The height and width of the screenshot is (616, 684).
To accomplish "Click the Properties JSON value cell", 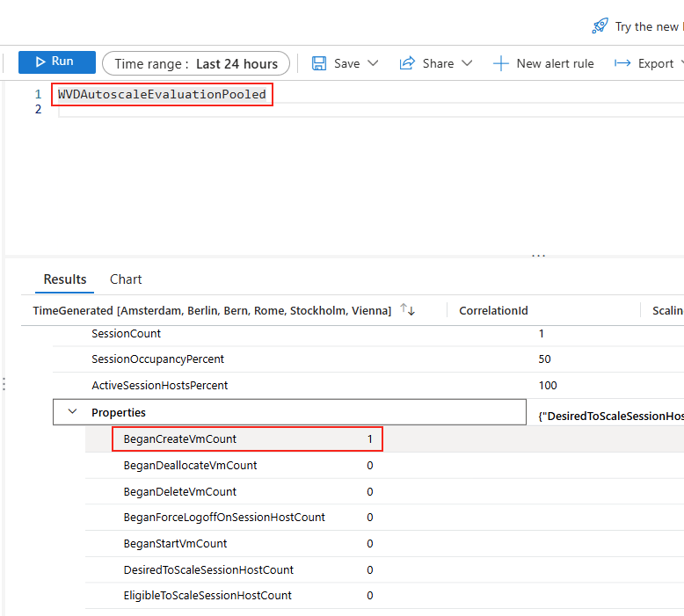I will [x=610, y=416].
